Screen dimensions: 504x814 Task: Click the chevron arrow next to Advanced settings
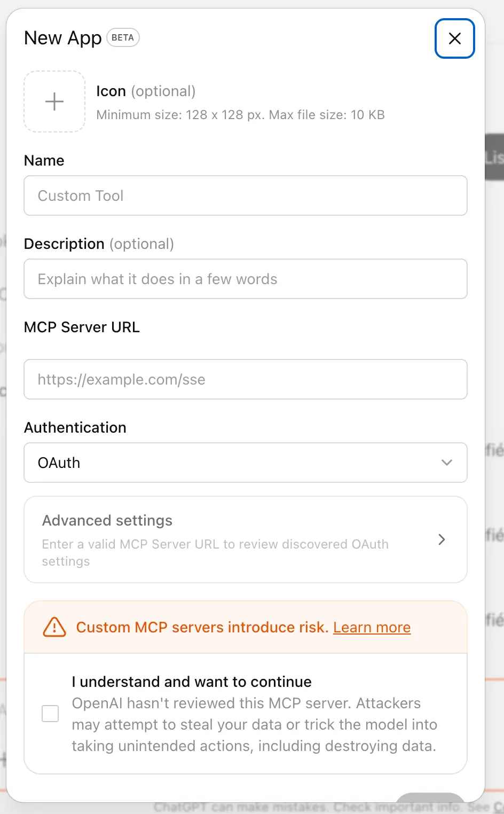pyautogui.click(x=442, y=539)
